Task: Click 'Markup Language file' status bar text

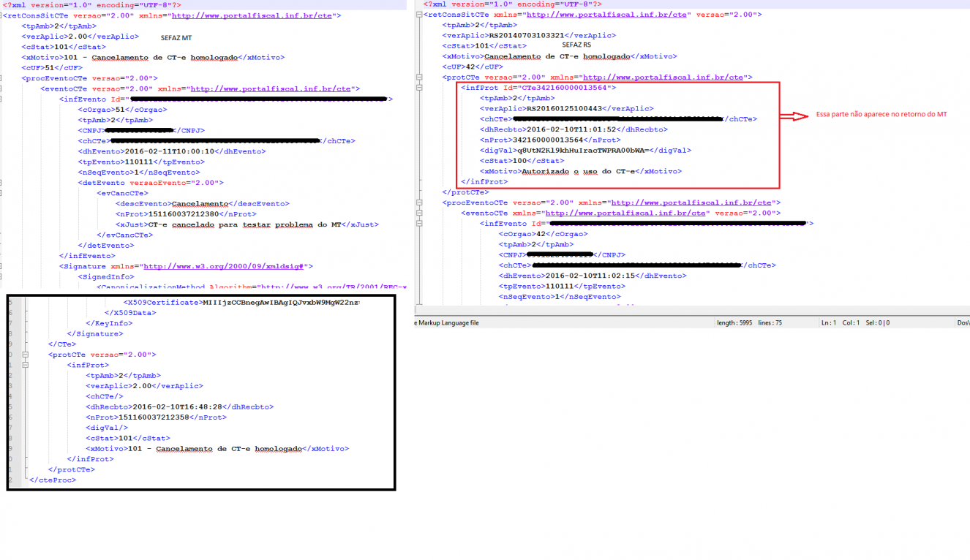Action: point(448,322)
